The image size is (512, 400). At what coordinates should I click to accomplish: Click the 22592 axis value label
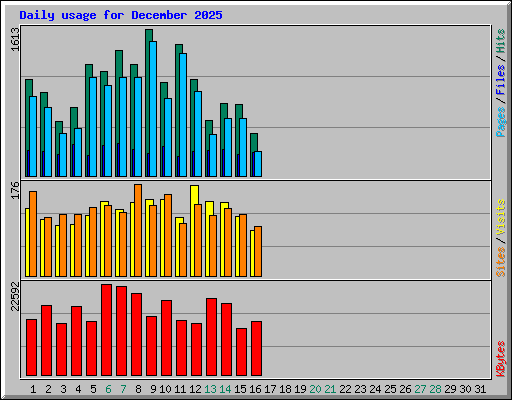[15, 296]
